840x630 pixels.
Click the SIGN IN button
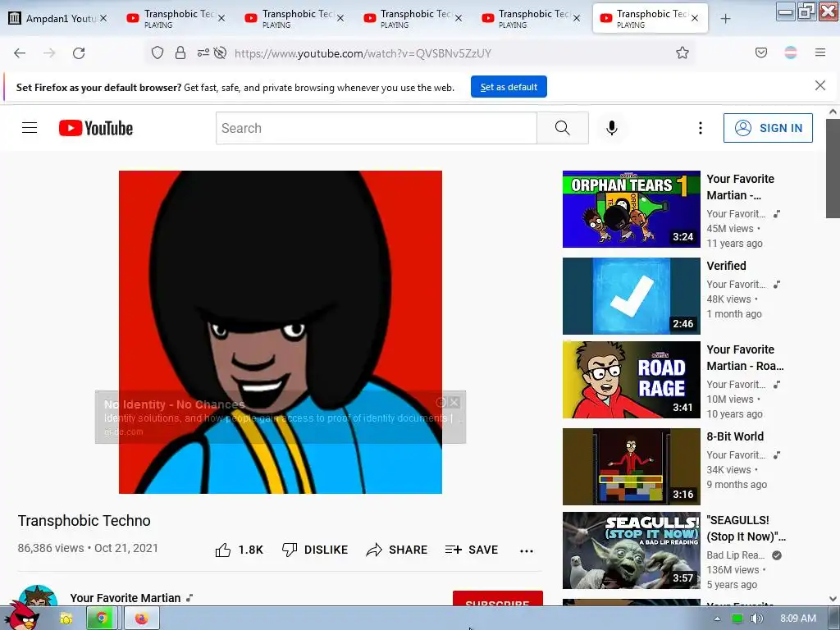pyautogui.click(x=768, y=128)
